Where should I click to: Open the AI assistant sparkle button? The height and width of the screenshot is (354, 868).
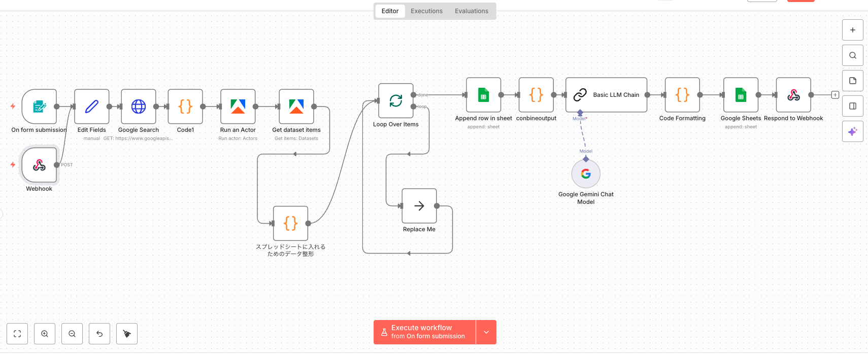point(853,131)
